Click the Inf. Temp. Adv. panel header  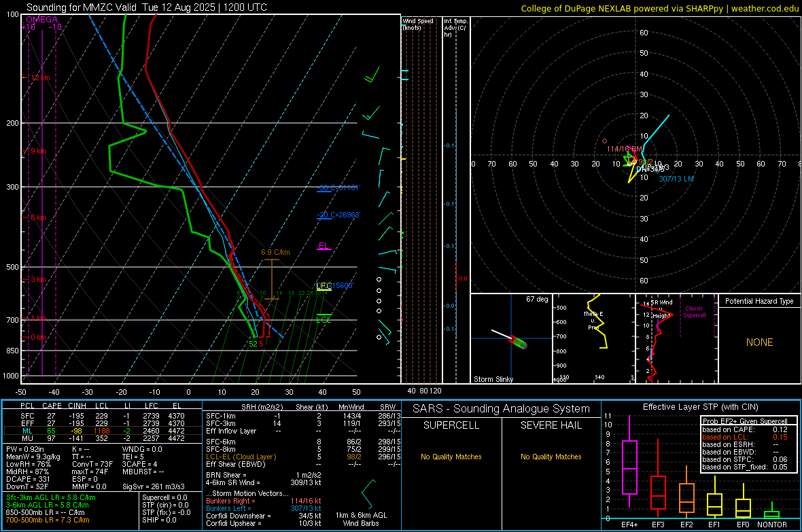pyautogui.click(x=455, y=28)
